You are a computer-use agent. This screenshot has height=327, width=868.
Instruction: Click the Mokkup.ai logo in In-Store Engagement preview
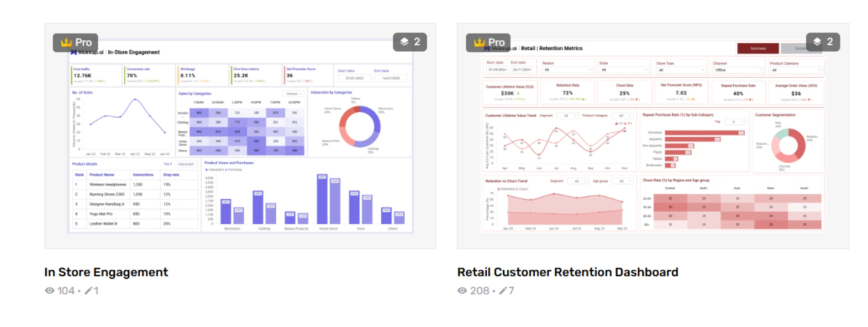(88, 52)
